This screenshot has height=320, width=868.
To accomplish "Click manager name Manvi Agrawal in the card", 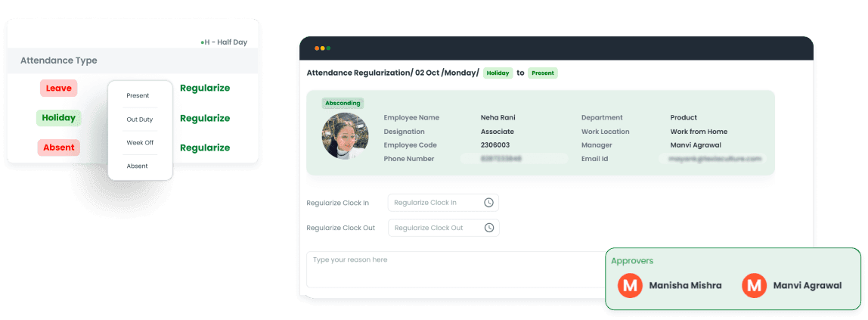I will [696, 145].
